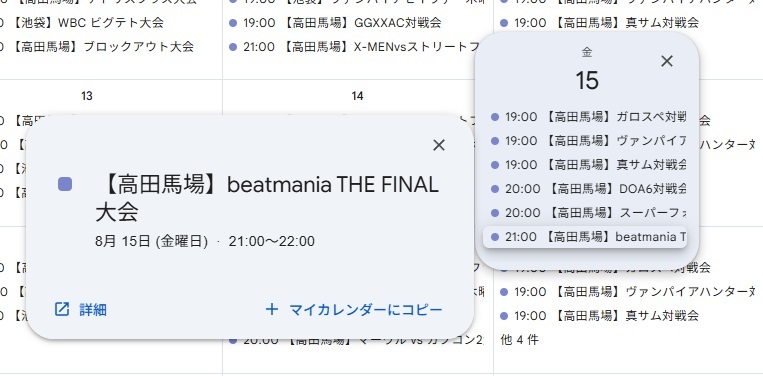Select day number 13 in calendar grid
The height and width of the screenshot is (376, 763).
click(x=87, y=96)
